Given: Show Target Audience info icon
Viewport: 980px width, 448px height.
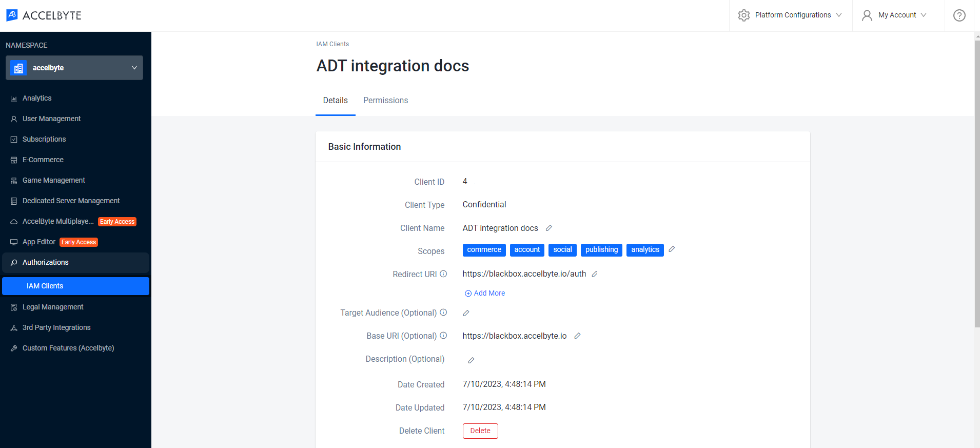Looking at the screenshot, I should [443, 313].
